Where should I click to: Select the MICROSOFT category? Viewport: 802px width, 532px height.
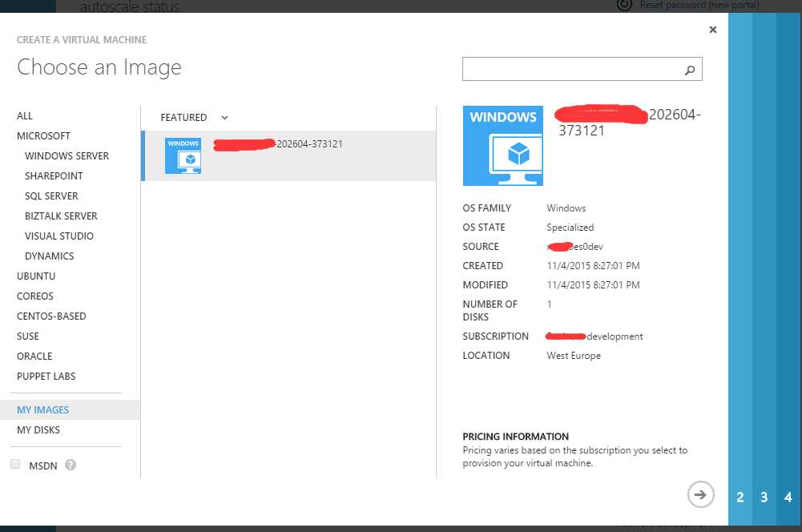click(x=43, y=135)
